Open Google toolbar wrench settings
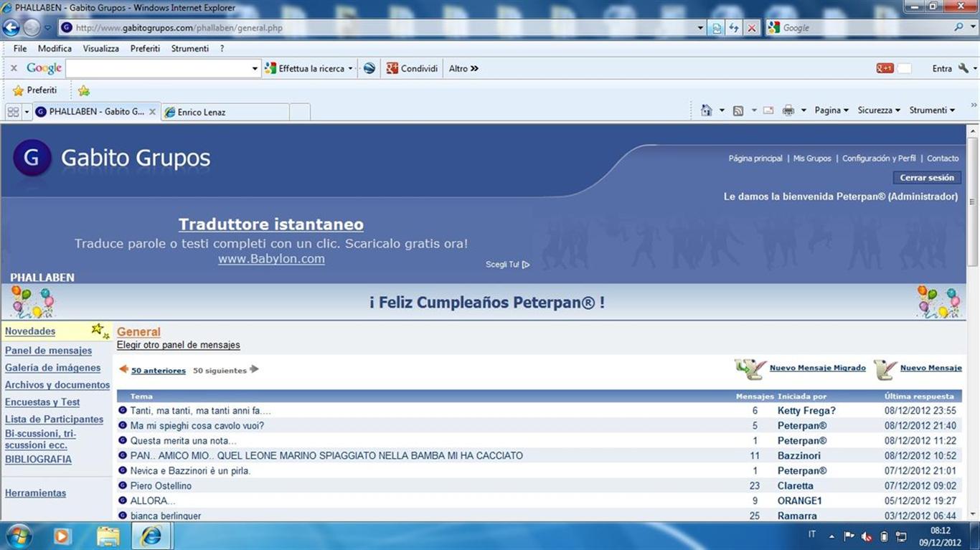This screenshot has height=550, width=980. [x=963, y=68]
